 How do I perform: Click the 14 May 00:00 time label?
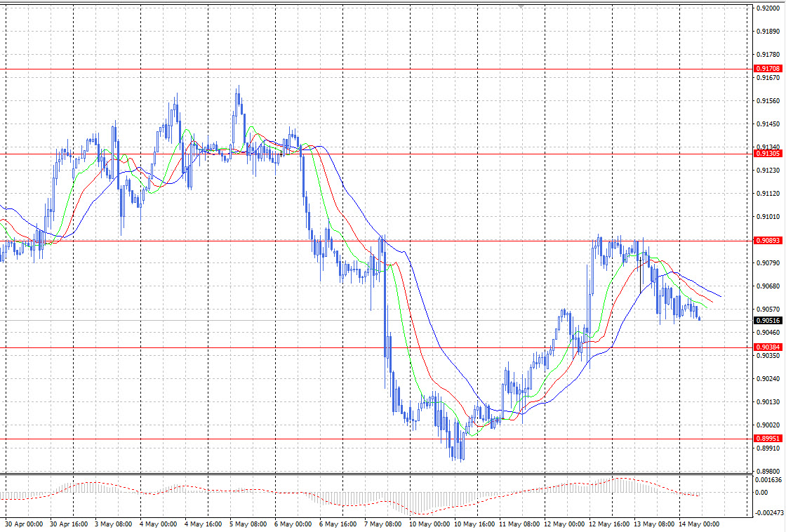coord(699,524)
